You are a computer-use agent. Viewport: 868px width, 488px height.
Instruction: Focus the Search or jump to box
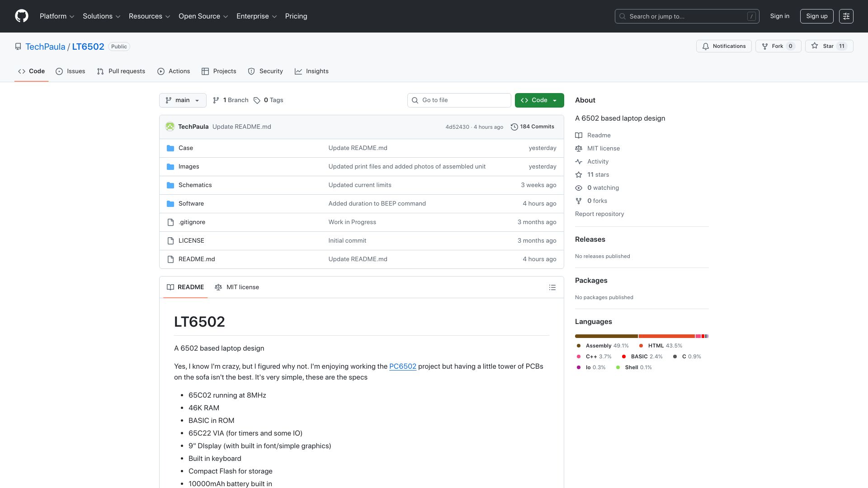687,16
